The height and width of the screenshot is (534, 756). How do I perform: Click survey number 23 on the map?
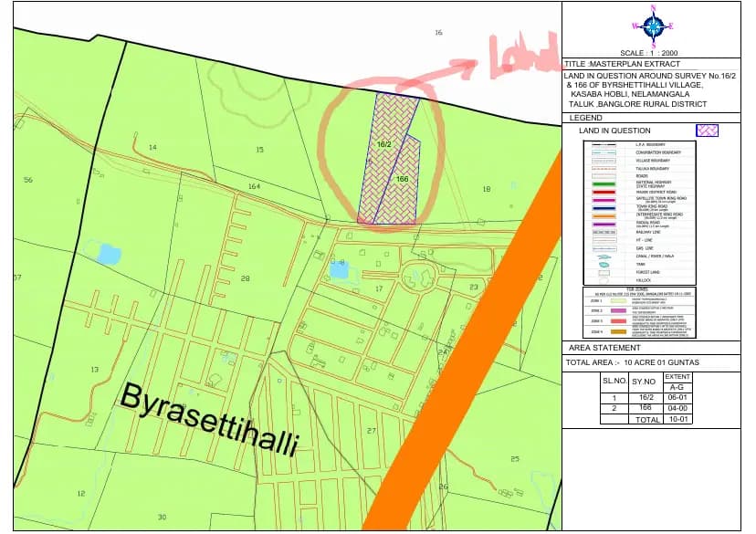[474, 287]
